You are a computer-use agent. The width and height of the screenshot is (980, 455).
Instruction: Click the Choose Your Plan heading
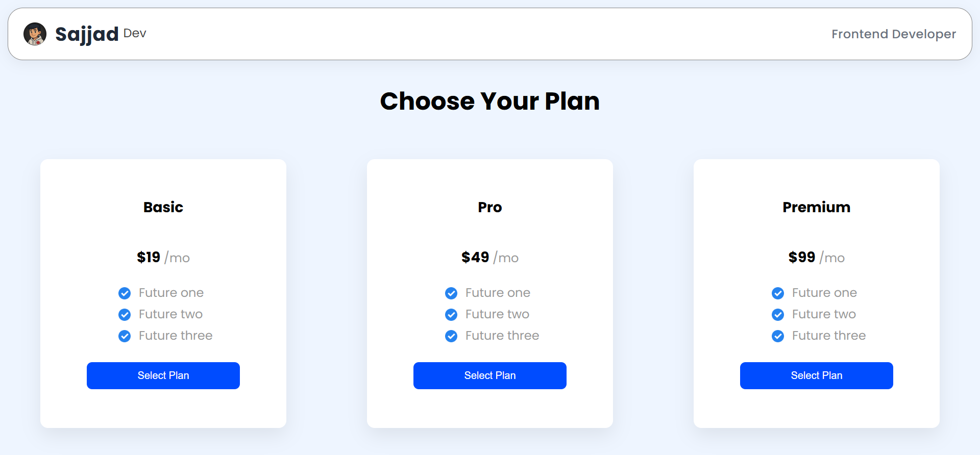490,101
